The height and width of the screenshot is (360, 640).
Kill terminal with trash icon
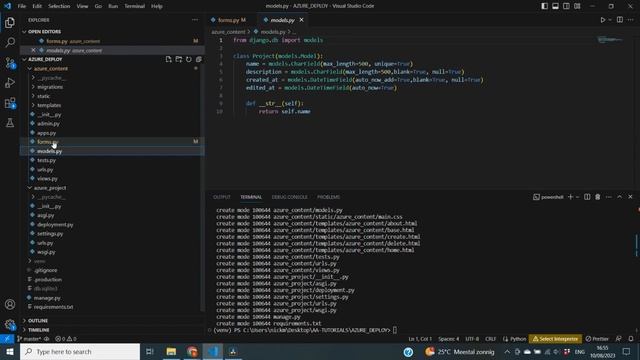coord(598,197)
